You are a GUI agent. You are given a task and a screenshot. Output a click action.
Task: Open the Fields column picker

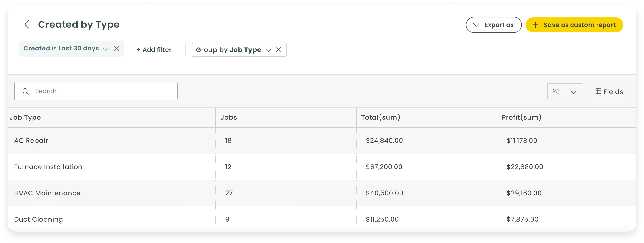point(609,91)
